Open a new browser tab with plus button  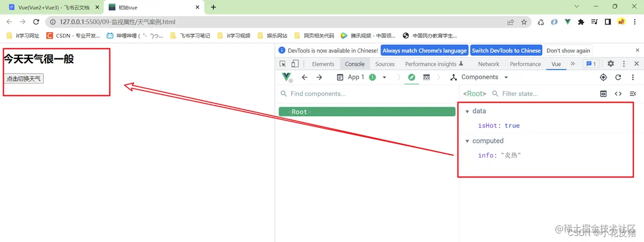pos(213,7)
